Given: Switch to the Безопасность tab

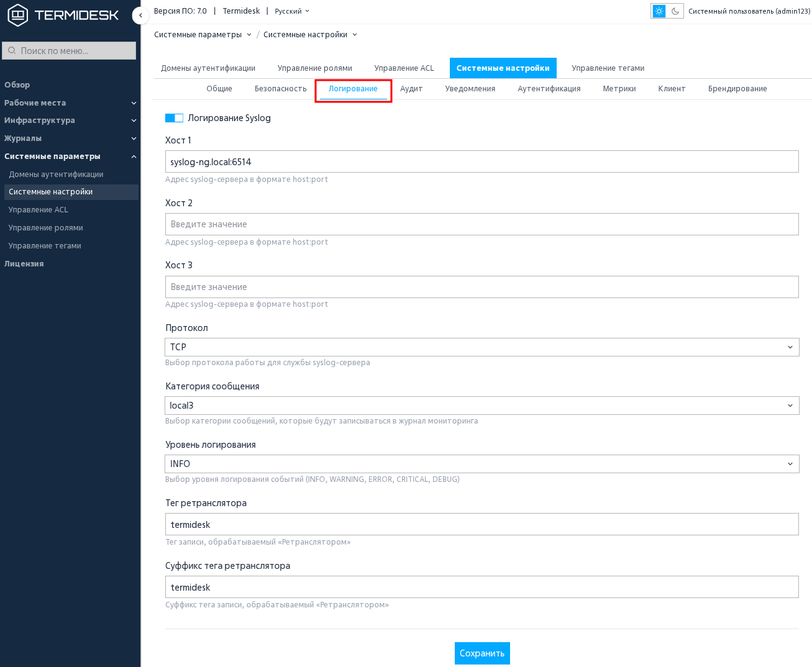Looking at the screenshot, I should click(281, 89).
